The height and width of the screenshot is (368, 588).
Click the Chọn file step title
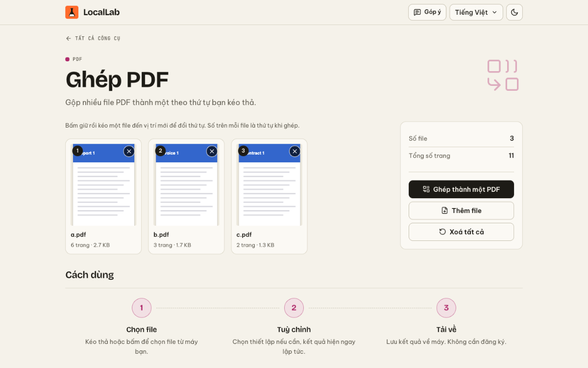click(142, 330)
